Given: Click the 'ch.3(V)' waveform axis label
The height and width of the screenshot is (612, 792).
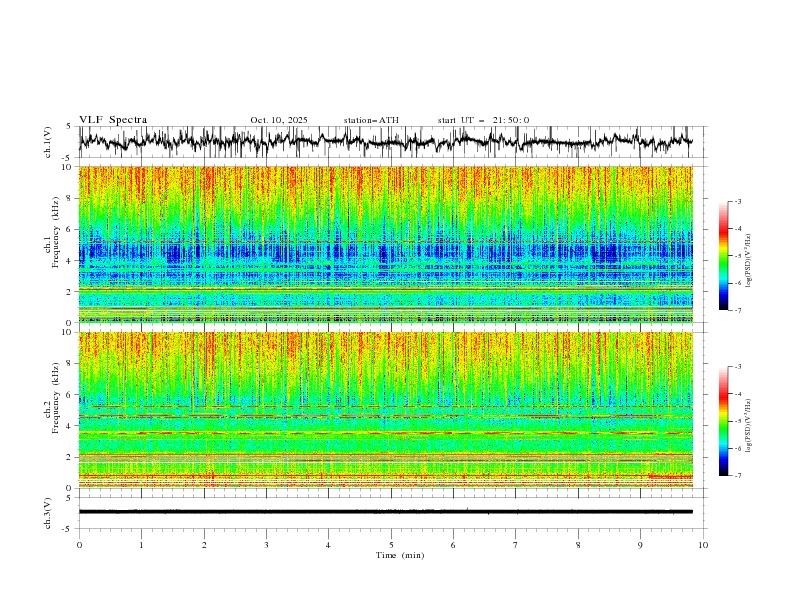Looking at the screenshot, I should click(48, 513).
